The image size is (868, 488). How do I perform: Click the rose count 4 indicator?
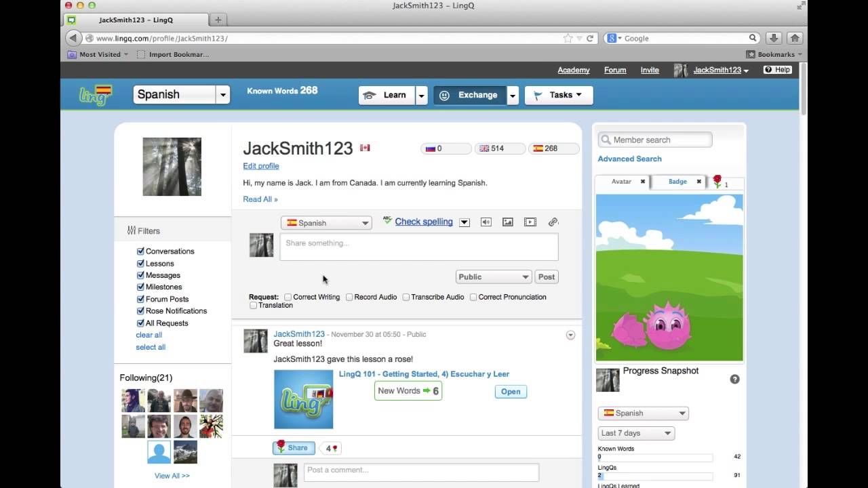coord(331,448)
